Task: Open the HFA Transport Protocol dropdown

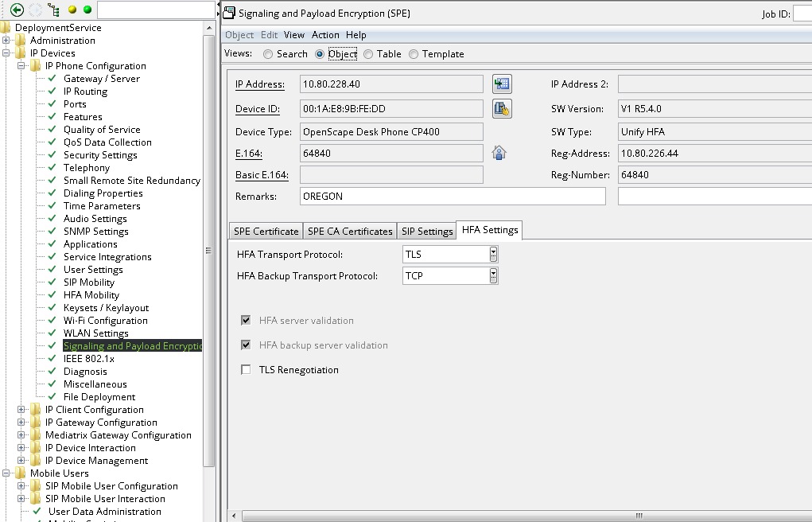Action: point(494,254)
